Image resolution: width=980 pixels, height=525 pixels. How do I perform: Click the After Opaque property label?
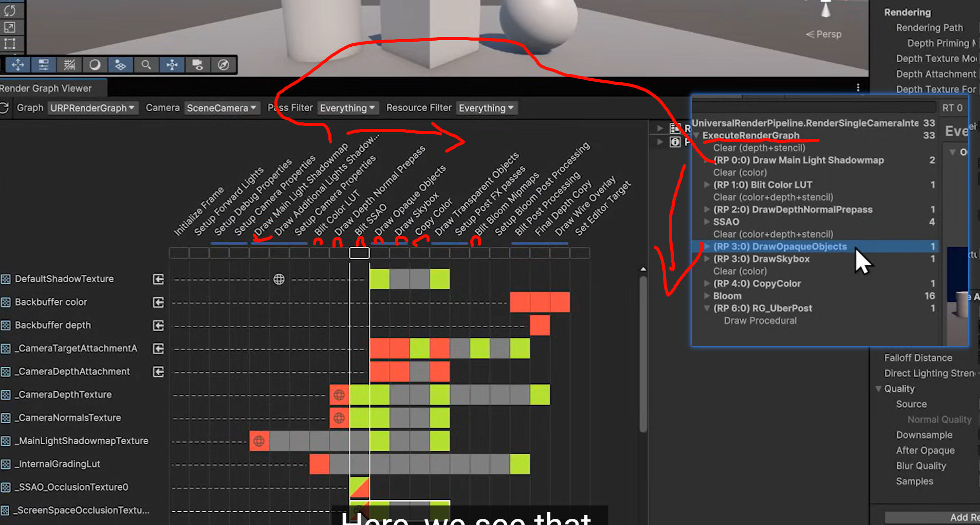pyautogui.click(x=925, y=450)
